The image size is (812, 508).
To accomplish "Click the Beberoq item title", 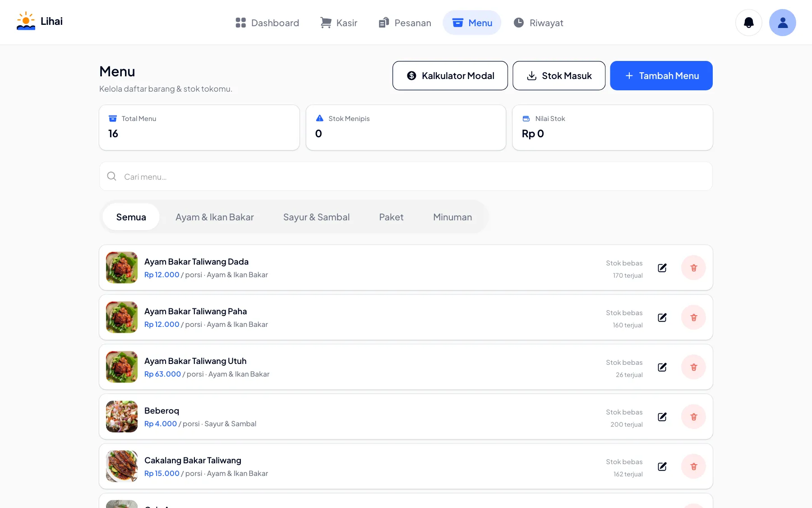I will pos(161,410).
